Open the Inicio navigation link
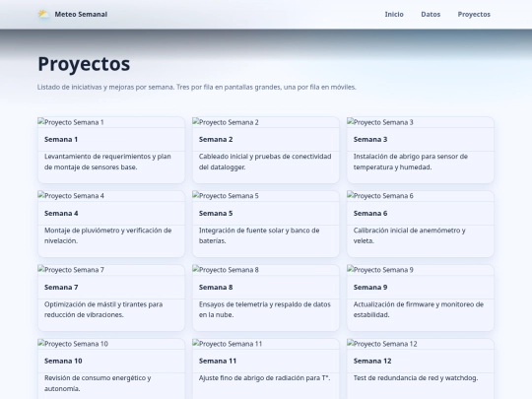The height and width of the screenshot is (399, 532). click(394, 14)
